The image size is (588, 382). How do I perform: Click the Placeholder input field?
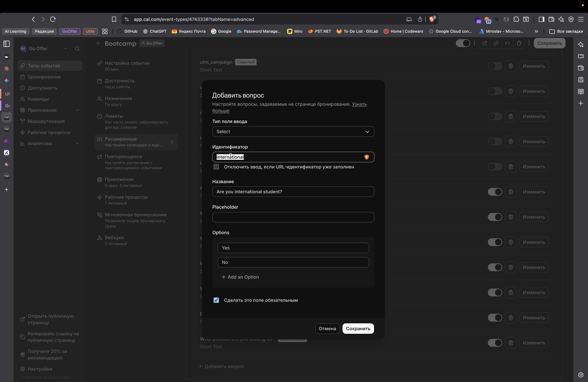point(293,217)
